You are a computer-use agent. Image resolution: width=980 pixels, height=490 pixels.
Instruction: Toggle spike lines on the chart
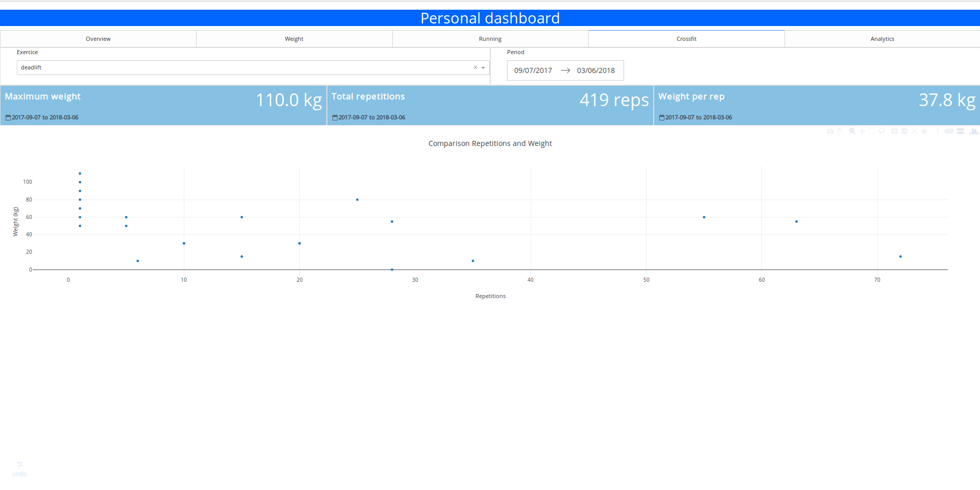[x=936, y=131]
